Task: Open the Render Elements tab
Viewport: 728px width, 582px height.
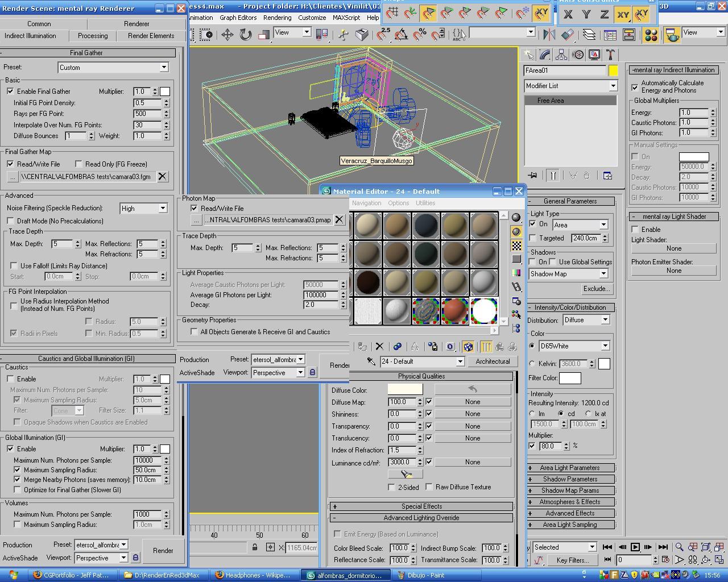Action: pos(151,36)
